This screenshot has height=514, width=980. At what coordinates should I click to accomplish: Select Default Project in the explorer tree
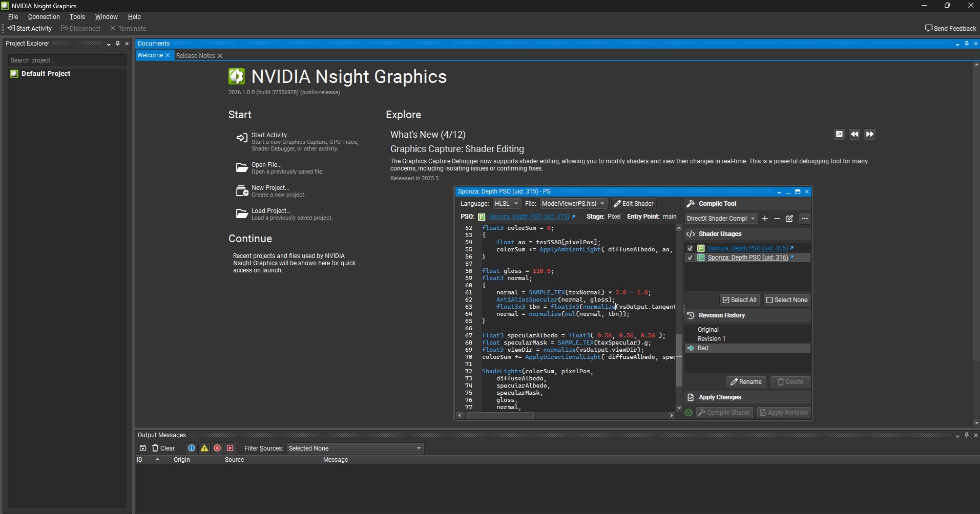coord(46,74)
